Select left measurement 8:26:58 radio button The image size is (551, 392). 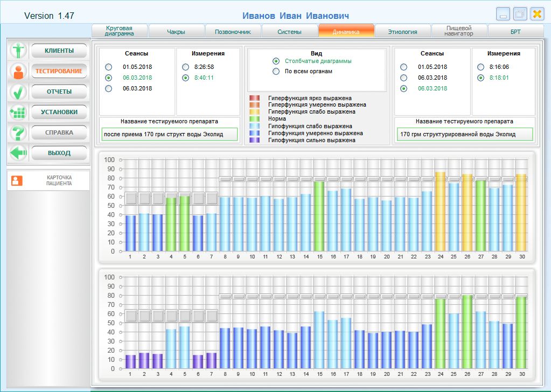pos(186,67)
